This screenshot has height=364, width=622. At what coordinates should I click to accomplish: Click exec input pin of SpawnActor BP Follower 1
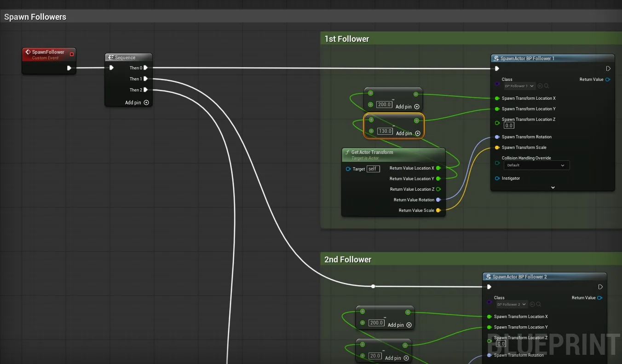497,68
